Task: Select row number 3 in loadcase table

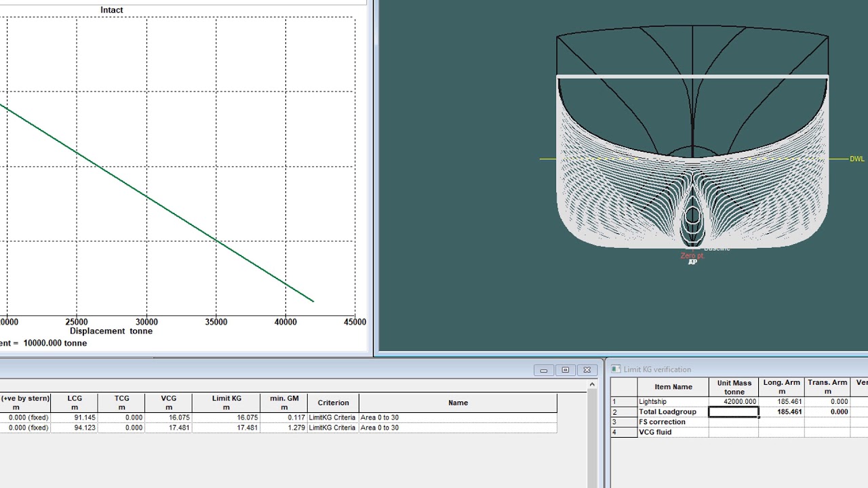Action: coord(624,422)
